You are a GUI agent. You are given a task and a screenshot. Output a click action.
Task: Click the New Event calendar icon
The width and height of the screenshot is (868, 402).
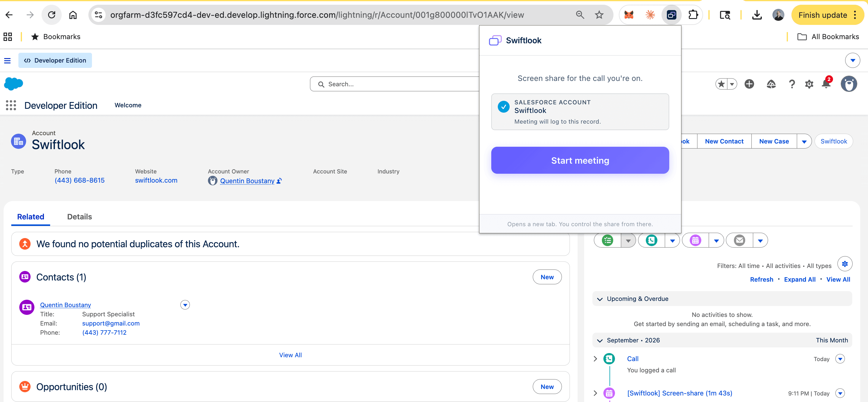[x=695, y=240]
